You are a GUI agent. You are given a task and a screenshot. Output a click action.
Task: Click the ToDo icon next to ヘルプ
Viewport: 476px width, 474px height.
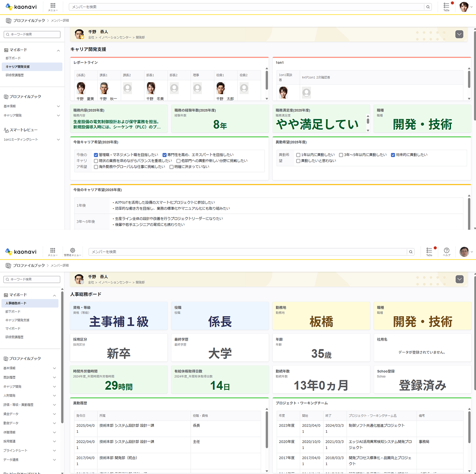(x=429, y=251)
